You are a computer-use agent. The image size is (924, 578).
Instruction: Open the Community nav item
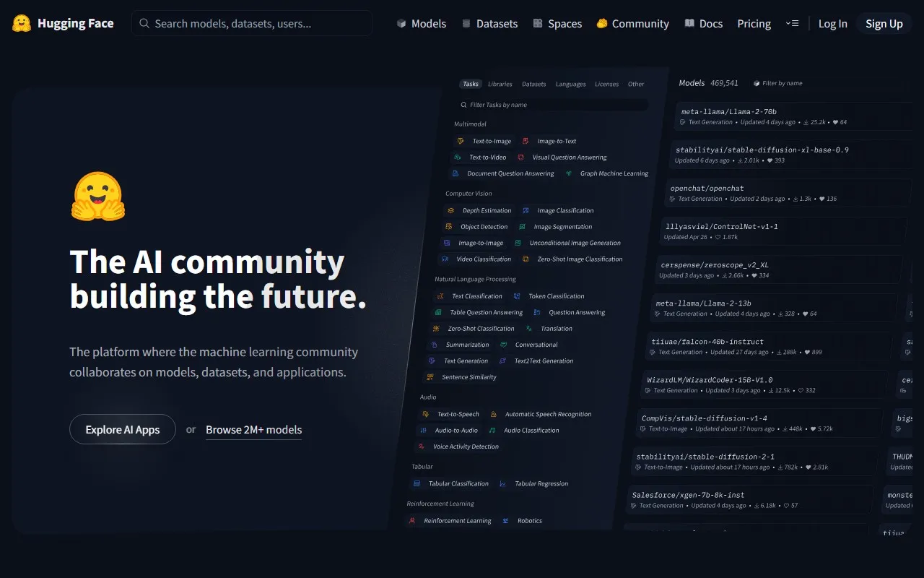pos(632,24)
